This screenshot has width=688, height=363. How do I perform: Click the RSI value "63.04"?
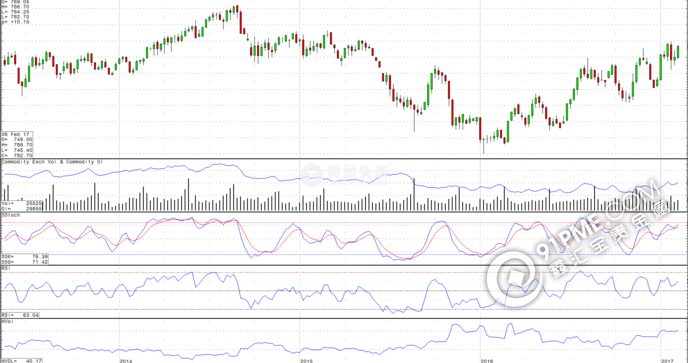(32, 315)
